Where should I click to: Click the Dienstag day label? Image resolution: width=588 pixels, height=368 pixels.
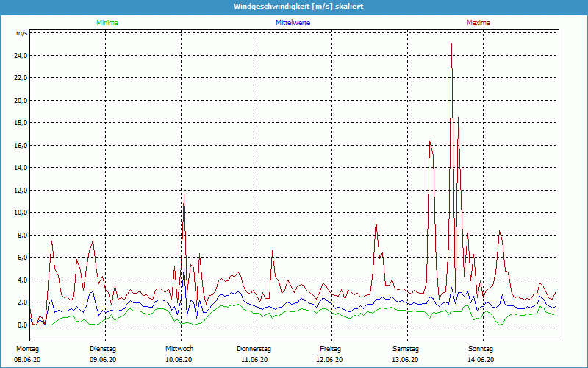click(103, 349)
